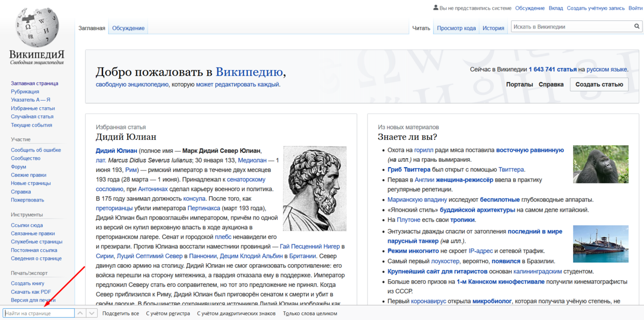The width and height of the screenshot is (644, 320).
Task: Open the Didius Julianus bust image
Action: pos(314,189)
